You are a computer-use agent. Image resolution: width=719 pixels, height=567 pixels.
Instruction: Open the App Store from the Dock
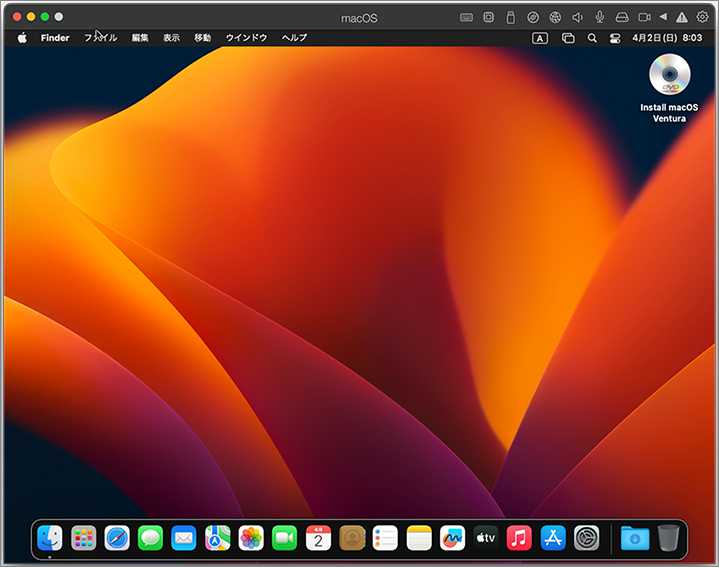click(x=553, y=538)
